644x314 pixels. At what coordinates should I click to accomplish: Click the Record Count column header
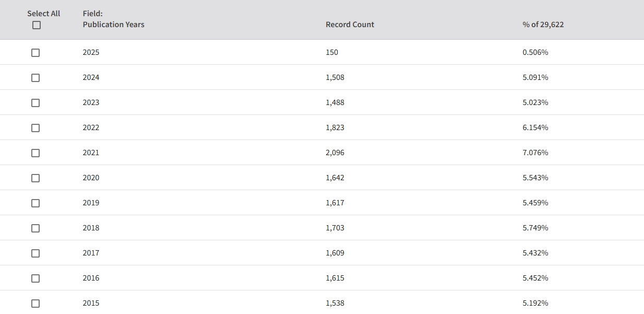click(x=350, y=25)
